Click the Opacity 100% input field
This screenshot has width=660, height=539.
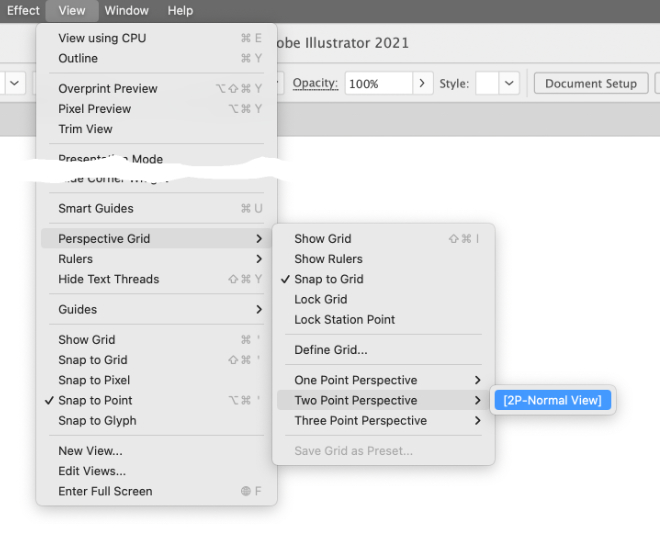pyautogui.click(x=378, y=84)
